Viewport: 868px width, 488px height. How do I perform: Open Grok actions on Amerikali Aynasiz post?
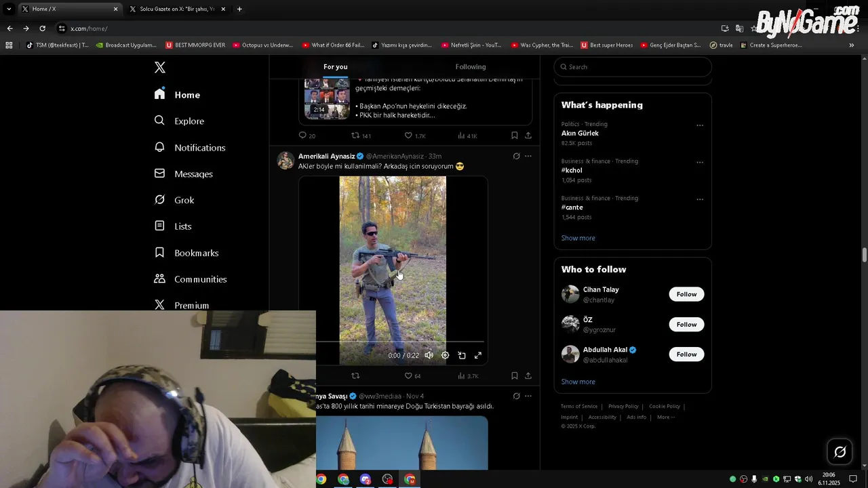pyautogui.click(x=516, y=156)
